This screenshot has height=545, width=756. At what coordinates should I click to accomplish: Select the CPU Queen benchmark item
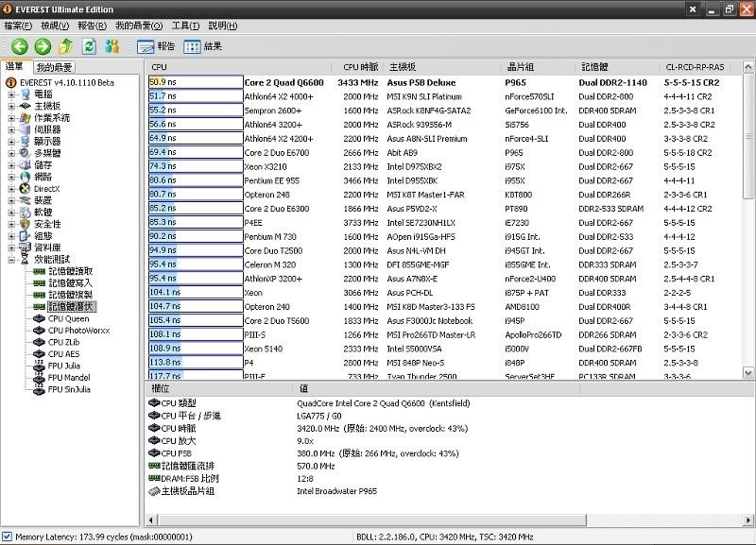68,318
